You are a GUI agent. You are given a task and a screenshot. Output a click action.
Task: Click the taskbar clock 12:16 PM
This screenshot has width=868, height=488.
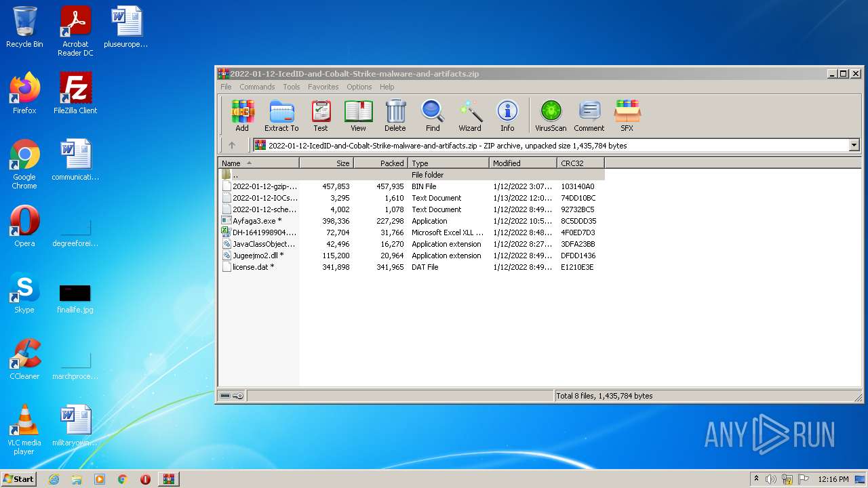click(833, 479)
